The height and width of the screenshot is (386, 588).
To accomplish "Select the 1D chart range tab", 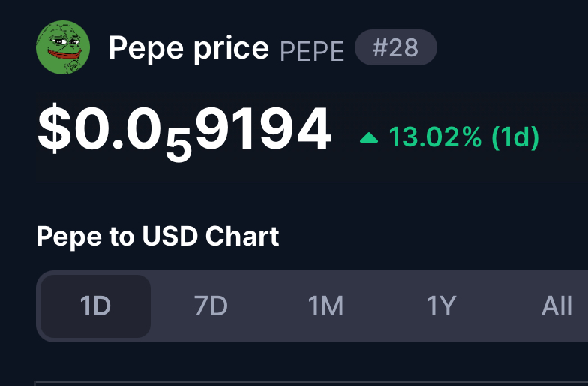I will pyautogui.click(x=95, y=306).
